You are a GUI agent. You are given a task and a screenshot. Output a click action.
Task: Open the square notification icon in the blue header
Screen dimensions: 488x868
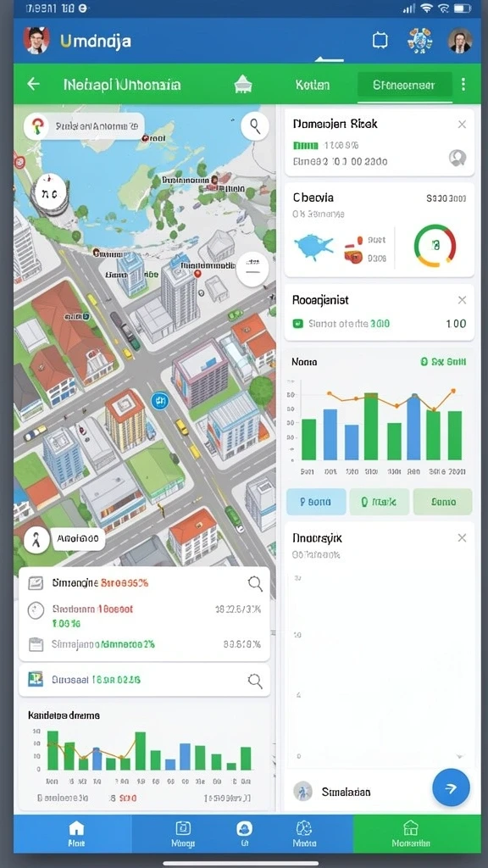(x=380, y=41)
